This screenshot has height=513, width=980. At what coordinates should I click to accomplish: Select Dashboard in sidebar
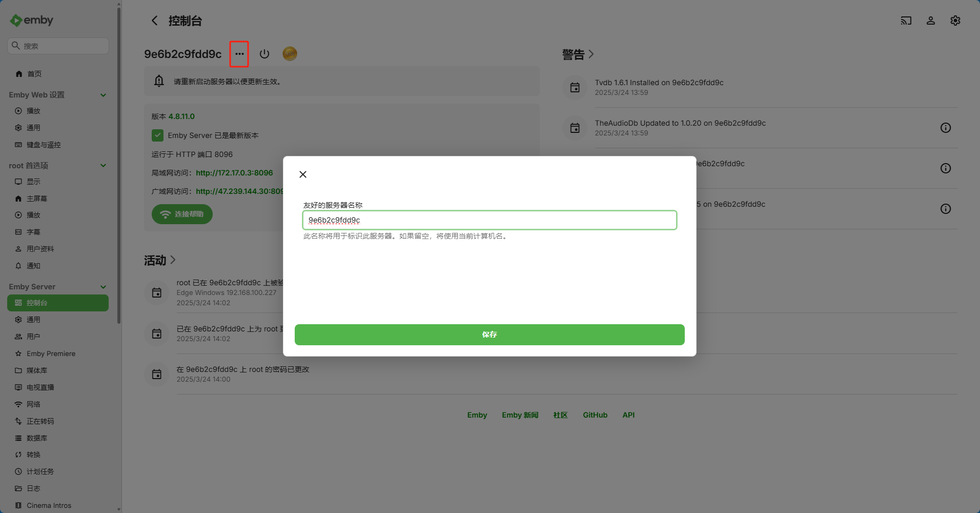pyautogui.click(x=58, y=303)
